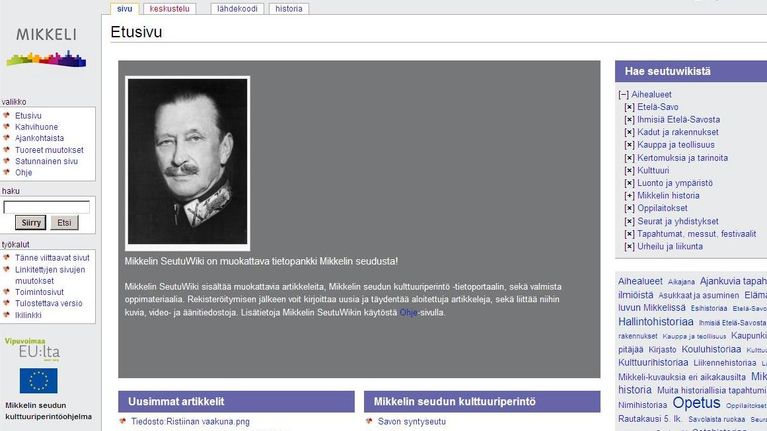Viewport: 767px width, 431px height.
Task: Click the bullet toggle beside Kulttuuri
Action: click(630, 171)
